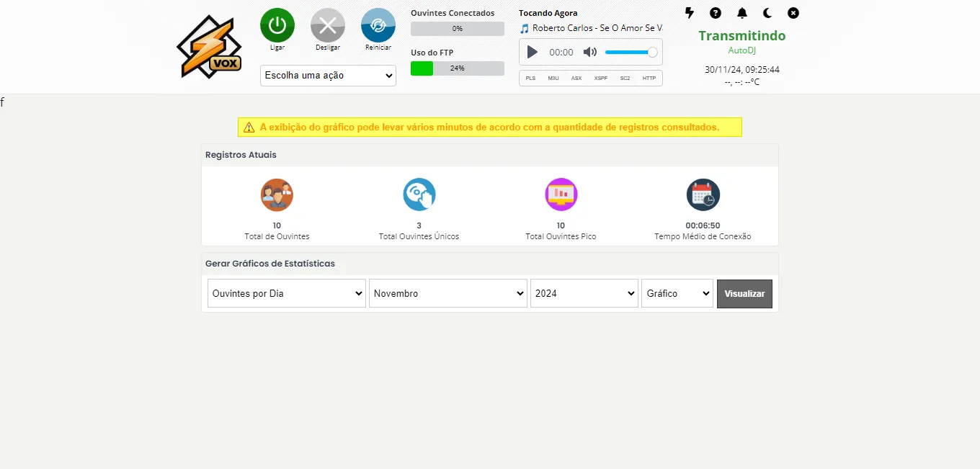This screenshot has width=980, height=469.
Task: Open notifications bell icon
Action: (x=742, y=13)
